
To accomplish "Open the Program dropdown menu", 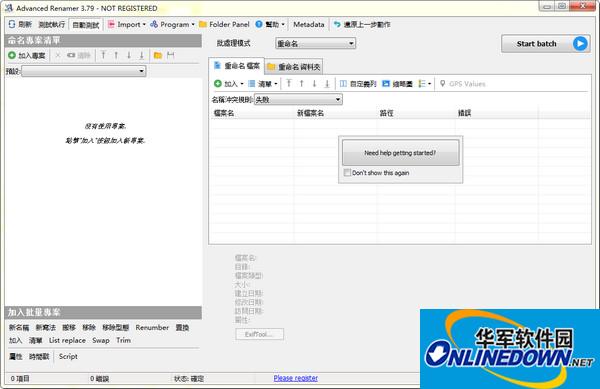I will coord(172,24).
